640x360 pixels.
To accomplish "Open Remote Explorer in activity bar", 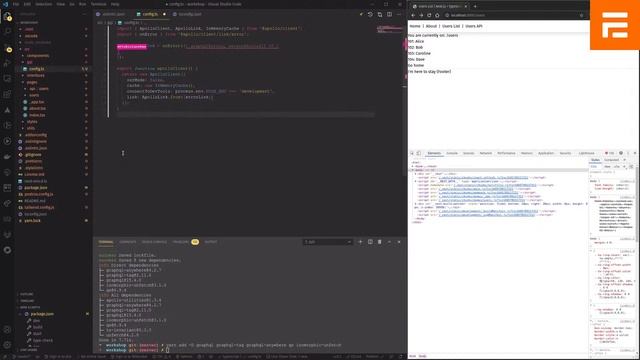I will (7, 79).
